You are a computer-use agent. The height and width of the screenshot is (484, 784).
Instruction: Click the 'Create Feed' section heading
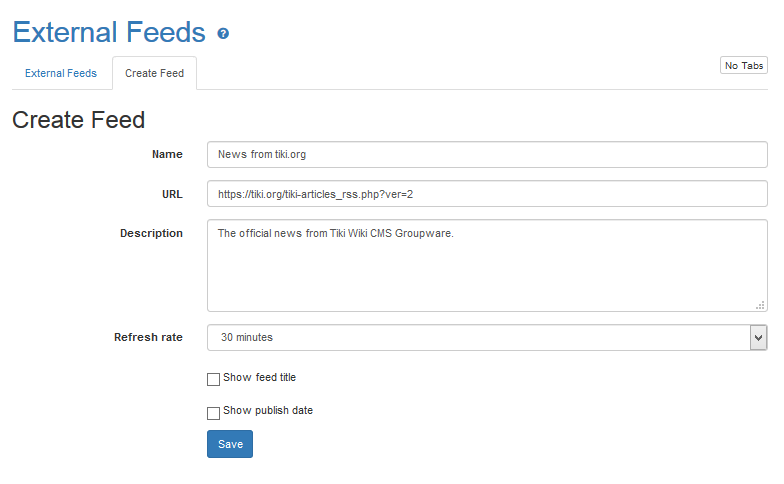click(79, 120)
